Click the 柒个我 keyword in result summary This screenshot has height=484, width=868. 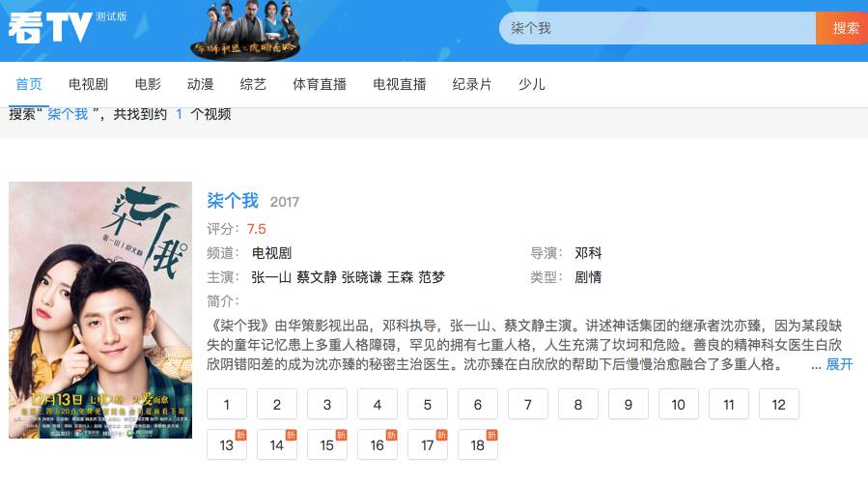coord(68,114)
